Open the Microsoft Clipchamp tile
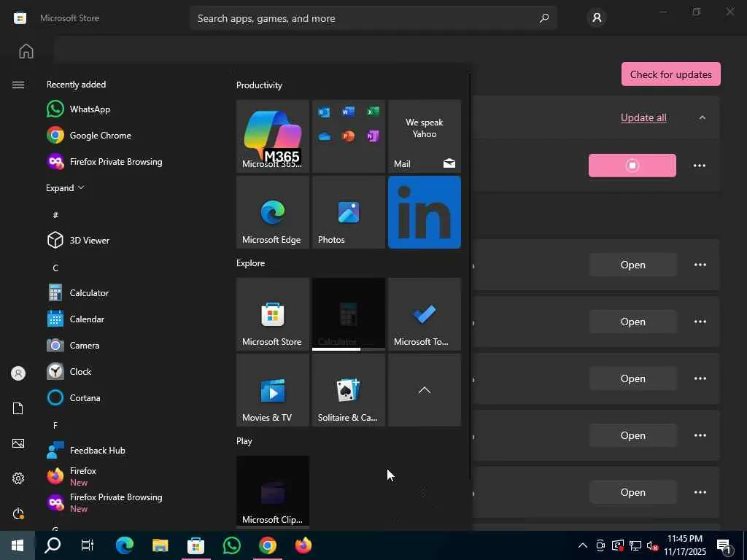This screenshot has width=747, height=560. pos(273,491)
